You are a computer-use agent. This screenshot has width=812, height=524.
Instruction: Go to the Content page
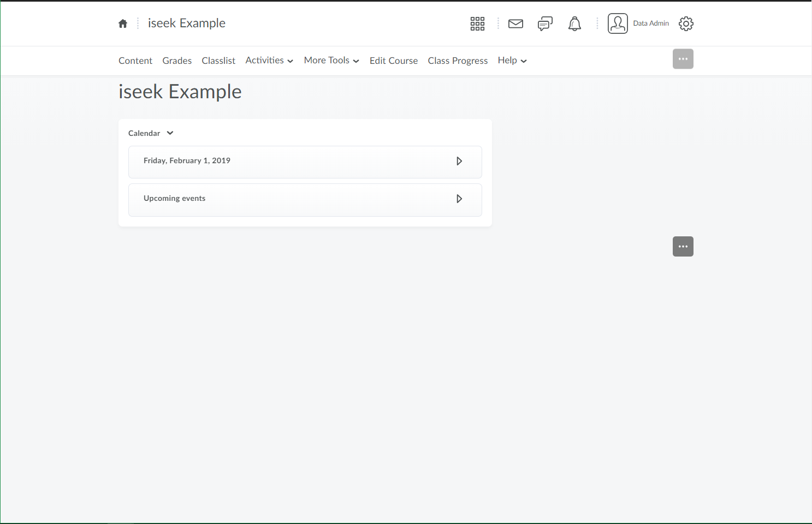click(135, 61)
